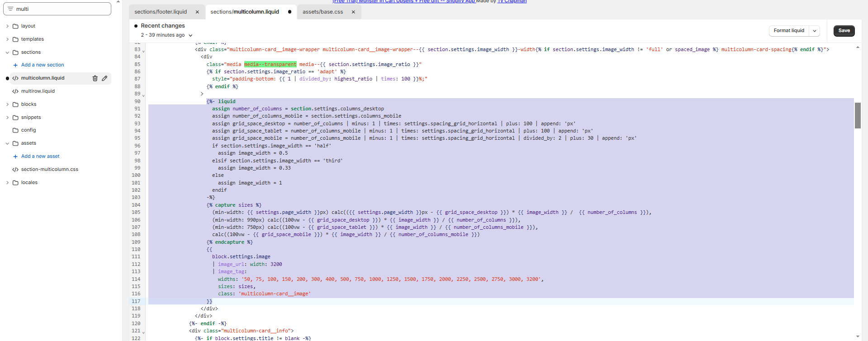Collapse the sections folder

(7, 52)
